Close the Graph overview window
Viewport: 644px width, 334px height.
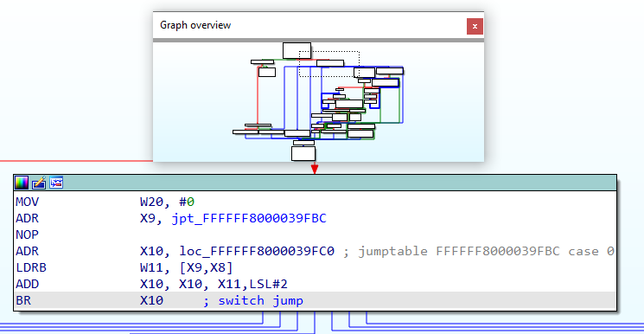click(475, 26)
